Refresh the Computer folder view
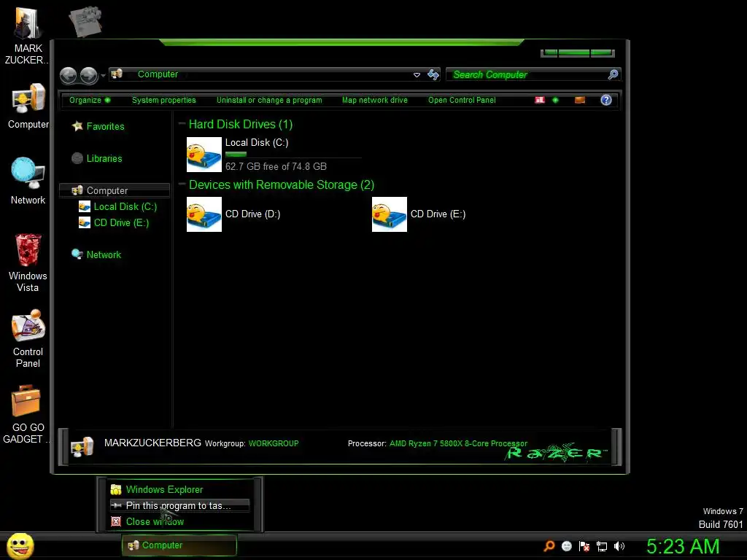The width and height of the screenshot is (747, 560). tap(433, 74)
